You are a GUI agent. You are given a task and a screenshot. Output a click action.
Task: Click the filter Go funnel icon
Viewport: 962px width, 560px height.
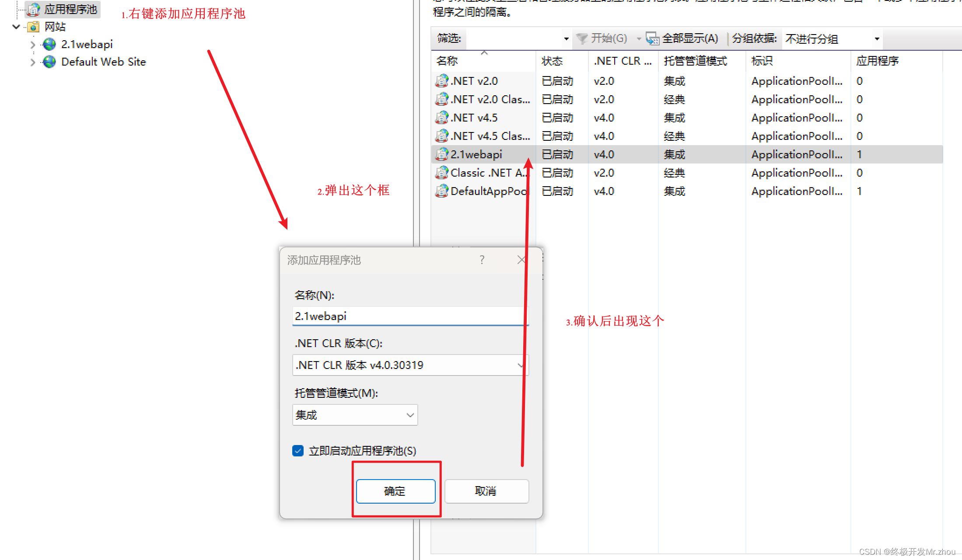(582, 39)
